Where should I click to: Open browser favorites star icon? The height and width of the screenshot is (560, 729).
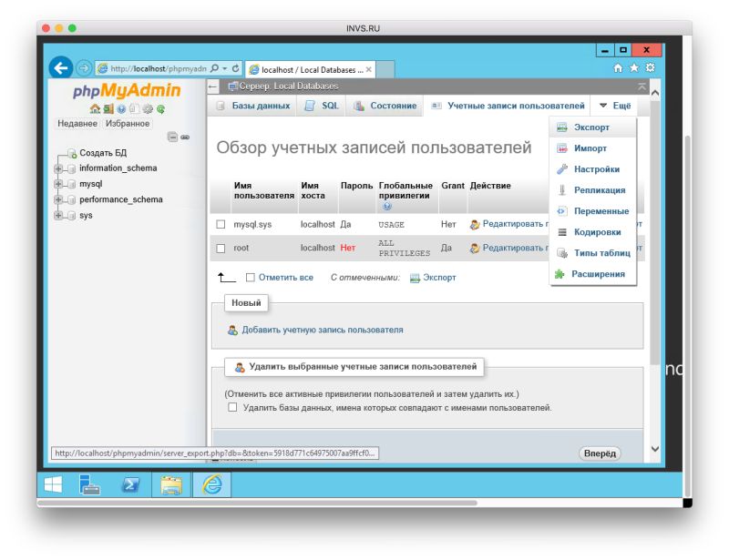633,68
